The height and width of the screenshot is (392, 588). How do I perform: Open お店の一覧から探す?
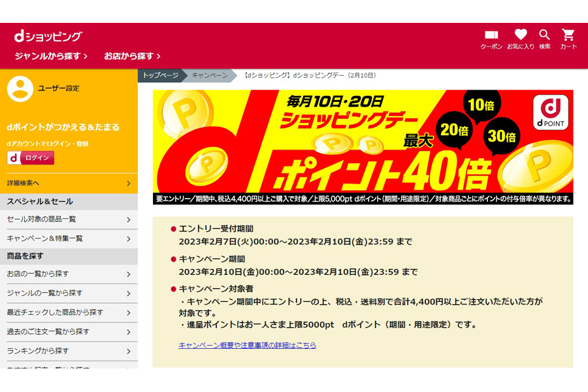point(69,274)
